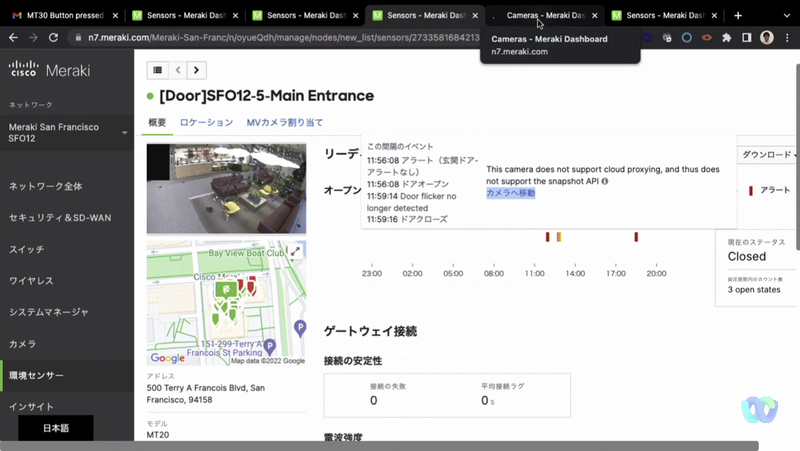Click the horizontal scrollbar at bottom
This screenshot has height=451, width=800.
379,446
